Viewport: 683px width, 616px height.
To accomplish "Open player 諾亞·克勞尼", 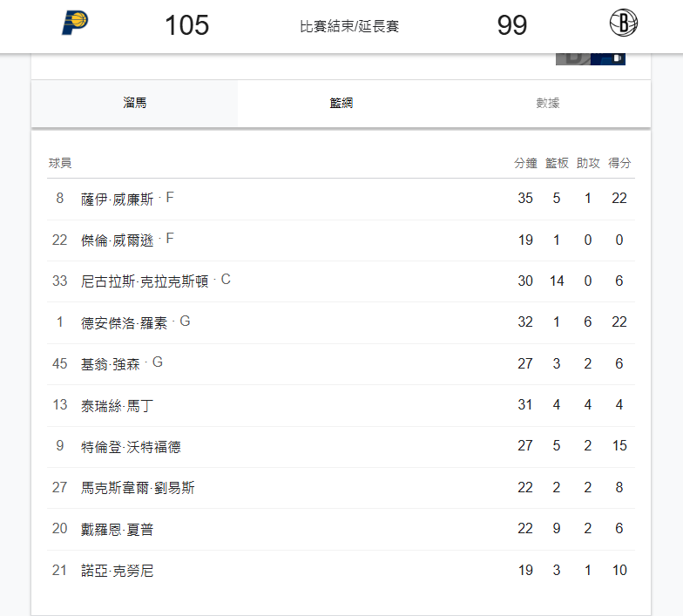I will [x=117, y=570].
